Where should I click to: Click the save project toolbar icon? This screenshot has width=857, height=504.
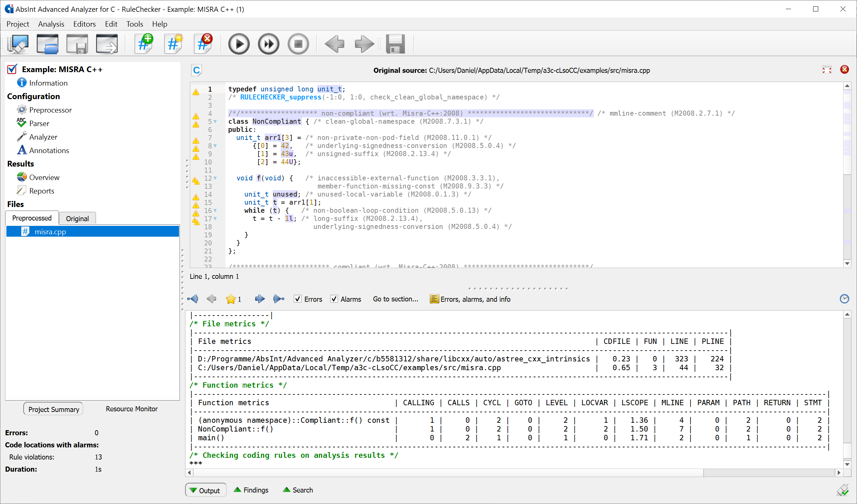tap(77, 44)
